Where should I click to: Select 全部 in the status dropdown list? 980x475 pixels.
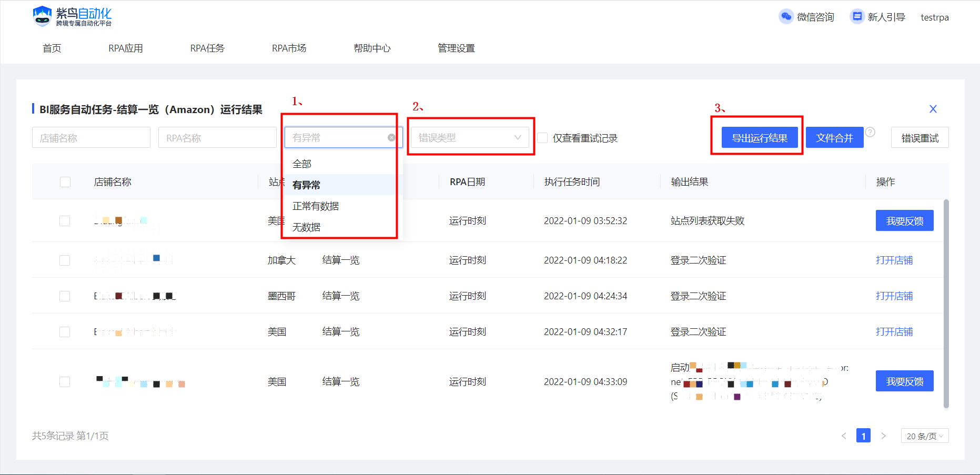(343, 164)
